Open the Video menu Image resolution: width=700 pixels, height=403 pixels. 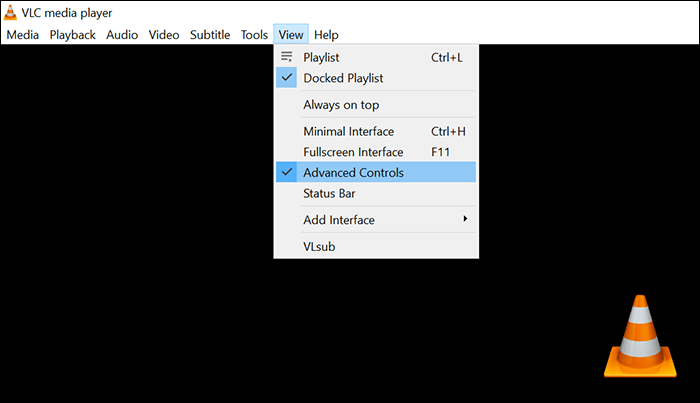coord(164,35)
